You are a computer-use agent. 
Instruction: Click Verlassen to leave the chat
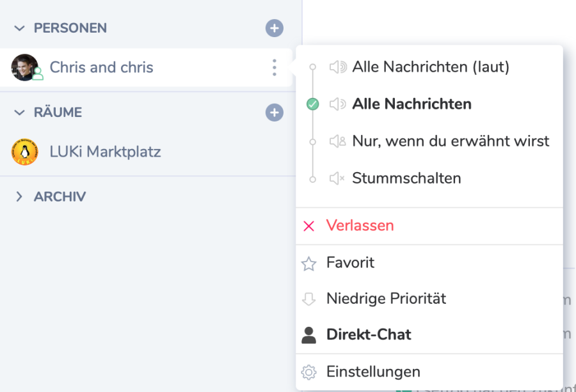pos(360,226)
